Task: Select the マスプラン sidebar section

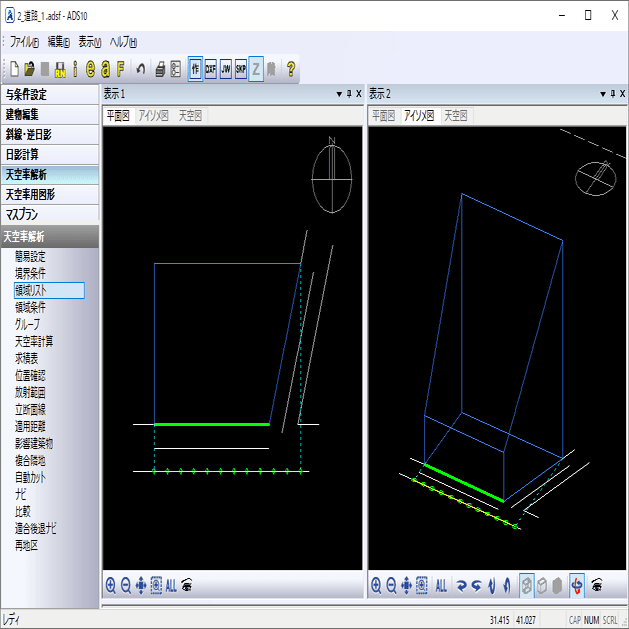Action: (50, 215)
